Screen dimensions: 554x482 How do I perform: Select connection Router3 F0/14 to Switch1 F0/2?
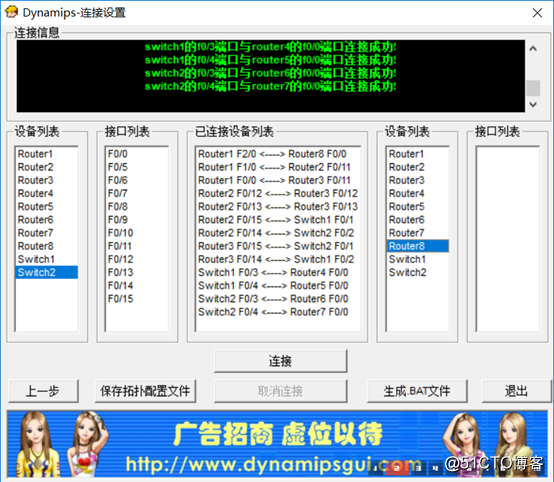click(278, 259)
